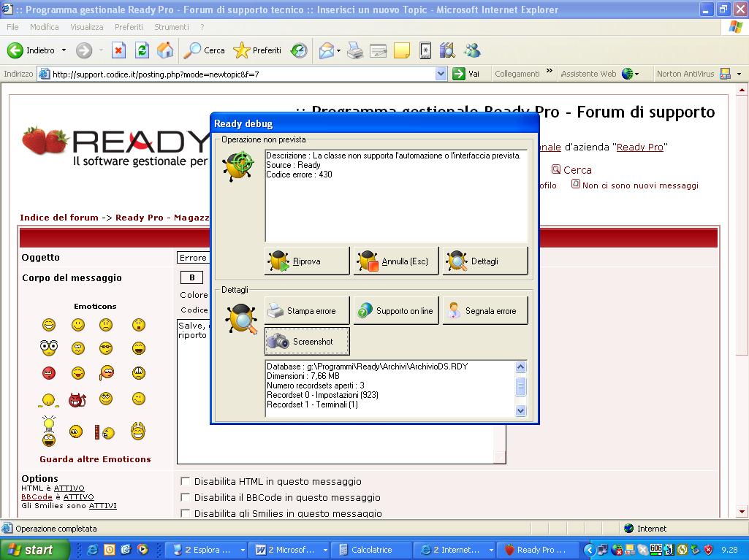The height and width of the screenshot is (560, 749).
Task: Open the Indietro back history dropdown arrow
Action: pyautogui.click(x=64, y=50)
